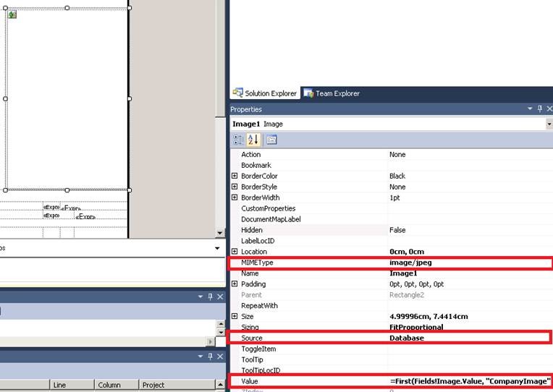Expand the BorderColor property

pyautogui.click(x=235, y=176)
